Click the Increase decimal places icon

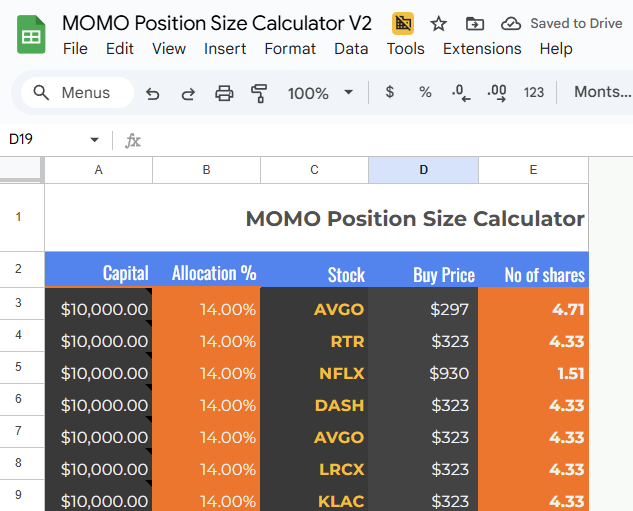click(x=496, y=93)
